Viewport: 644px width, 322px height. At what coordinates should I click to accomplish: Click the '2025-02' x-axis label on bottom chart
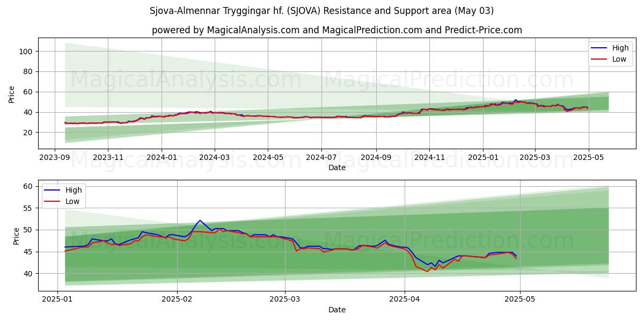point(177,300)
